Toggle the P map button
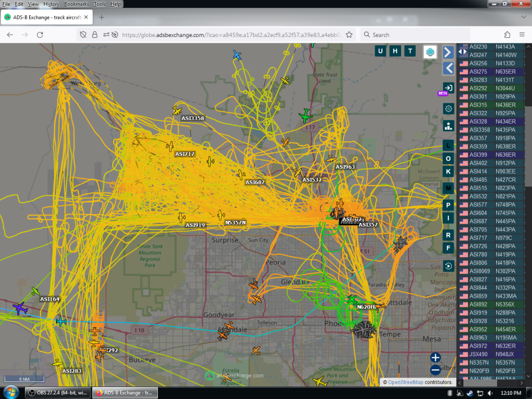The height and width of the screenshot is (399, 532). click(x=448, y=205)
